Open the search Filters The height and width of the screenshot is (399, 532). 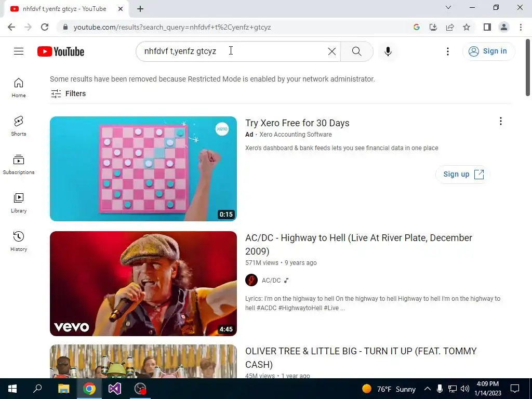coord(68,94)
